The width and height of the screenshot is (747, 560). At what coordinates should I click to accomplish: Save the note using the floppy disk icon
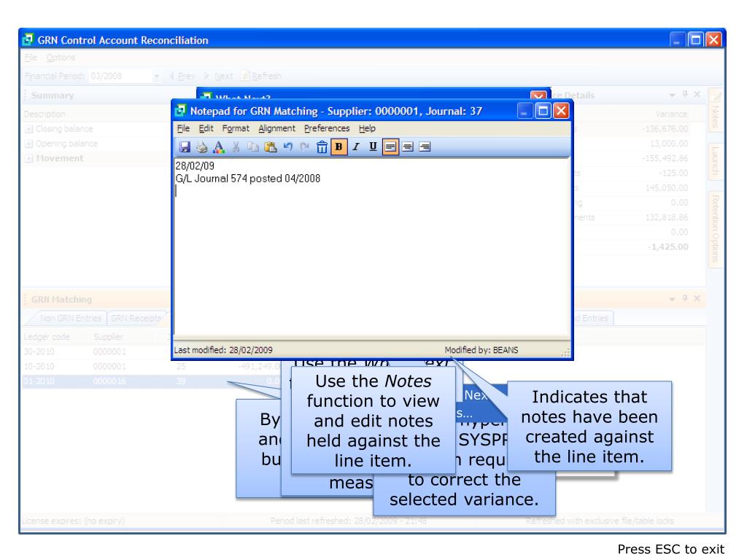pos(185,147)
